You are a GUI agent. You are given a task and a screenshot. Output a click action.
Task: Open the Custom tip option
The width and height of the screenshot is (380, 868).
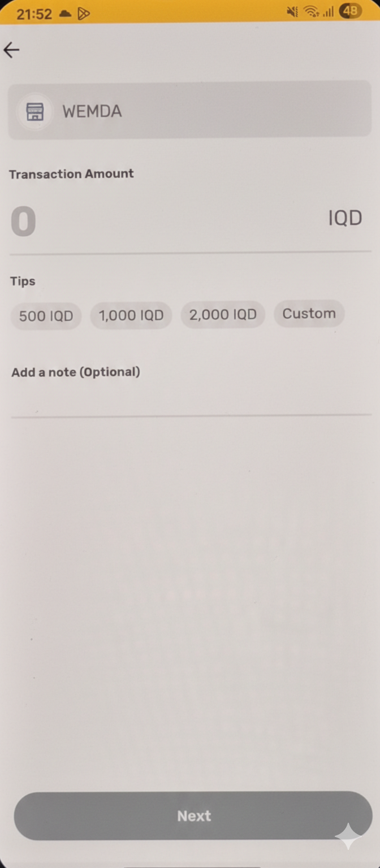309,314
